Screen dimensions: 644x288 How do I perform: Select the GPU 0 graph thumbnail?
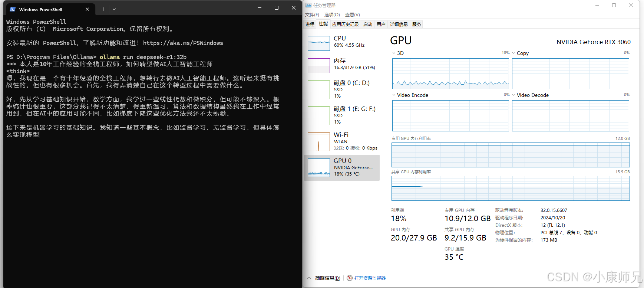tap(318, 168)
